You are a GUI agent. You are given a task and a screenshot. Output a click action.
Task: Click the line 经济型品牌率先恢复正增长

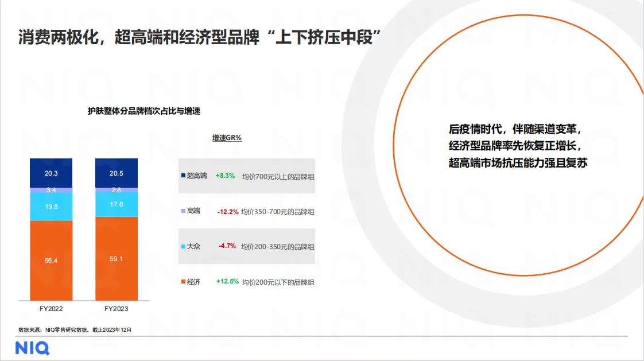tap(515, 146)
